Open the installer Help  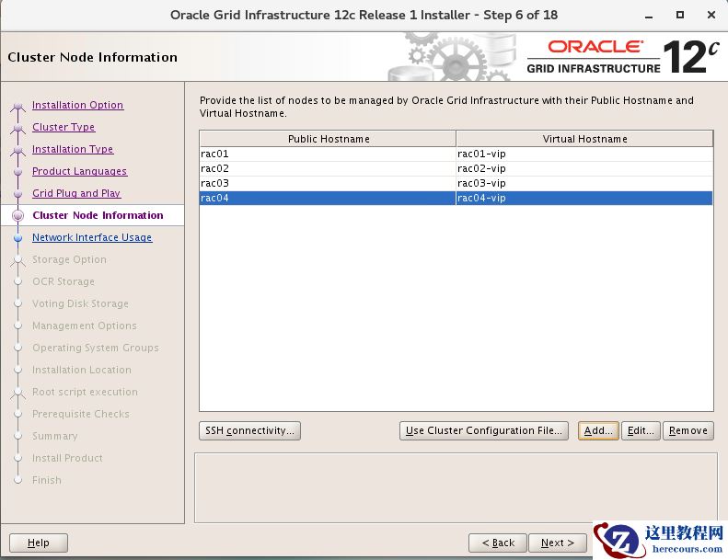(x=39, y=543)
